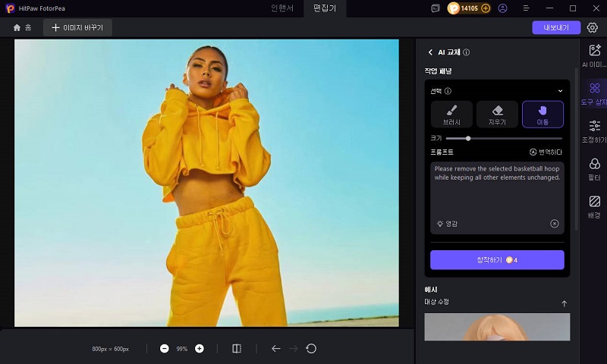Switch to the 인핸서 tab
607x364 pixels.
283,8
